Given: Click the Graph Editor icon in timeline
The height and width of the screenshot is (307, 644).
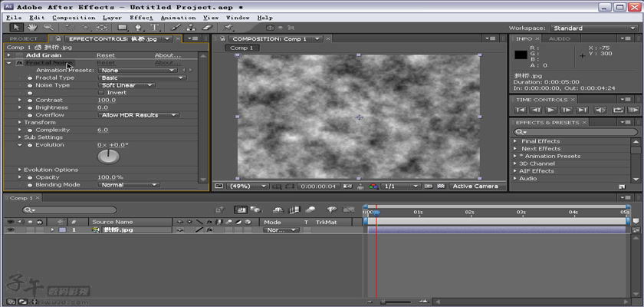Looking at the screenshot, I should (348, 210).
